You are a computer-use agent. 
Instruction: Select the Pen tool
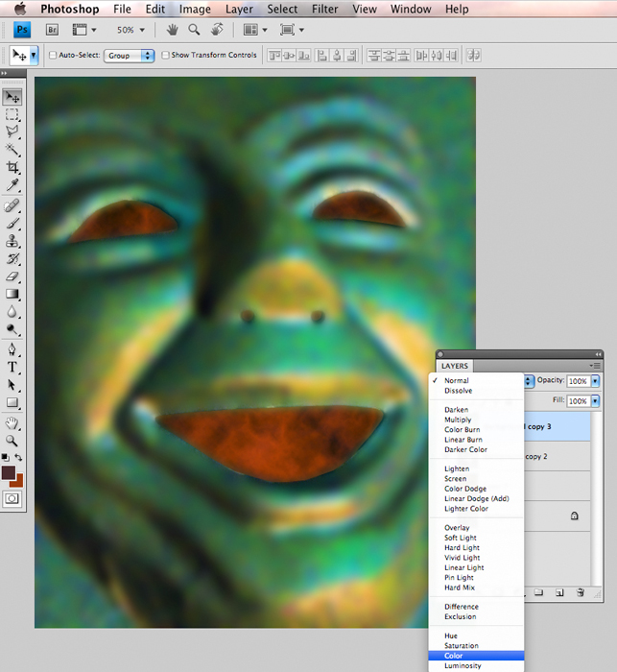(12, 349)
